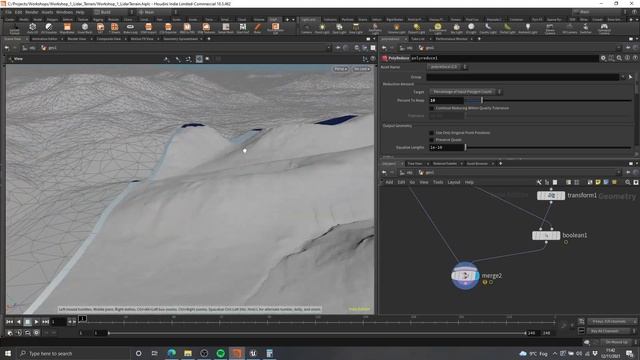Open viewport Persp camera dropdown
This screenshot has height=360, width=640.
pos(340,69)
